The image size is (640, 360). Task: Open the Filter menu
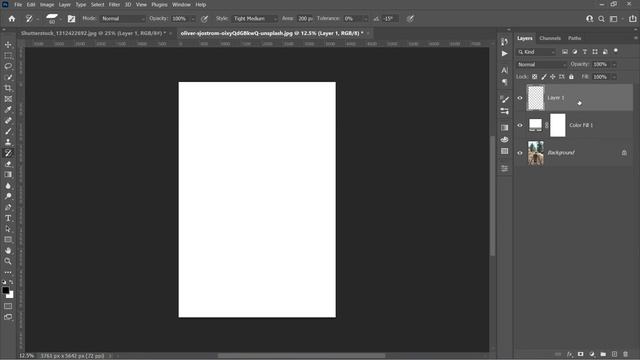pos(114,5)
